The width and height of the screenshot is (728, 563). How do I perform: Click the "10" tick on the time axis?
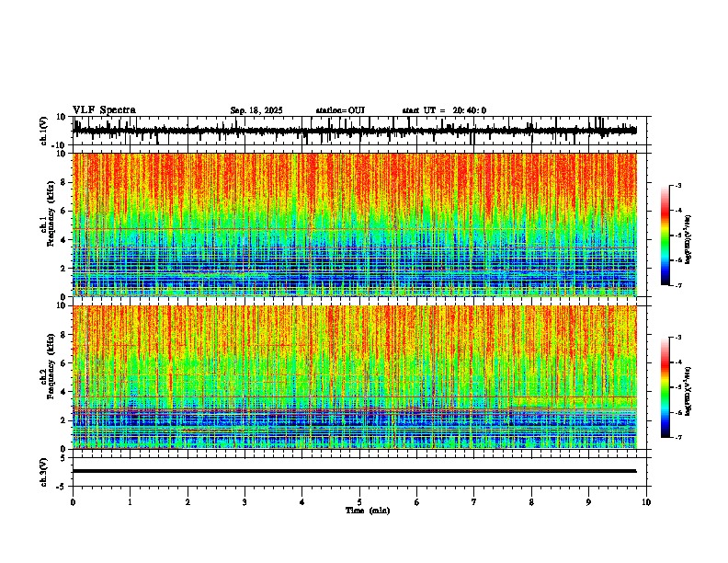646,502
